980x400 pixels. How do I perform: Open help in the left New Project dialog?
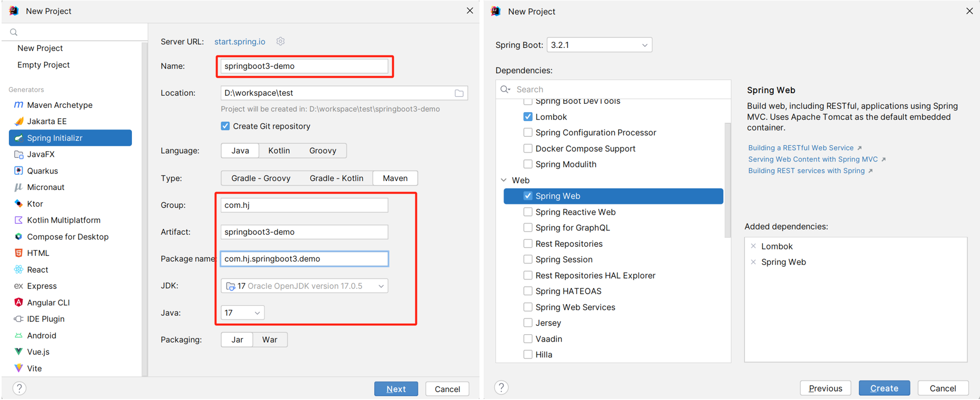(x=19, y=388)
